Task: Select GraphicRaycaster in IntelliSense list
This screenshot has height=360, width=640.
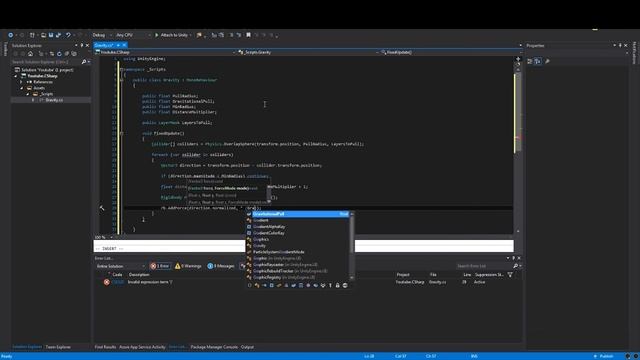Action: point(298,264)
